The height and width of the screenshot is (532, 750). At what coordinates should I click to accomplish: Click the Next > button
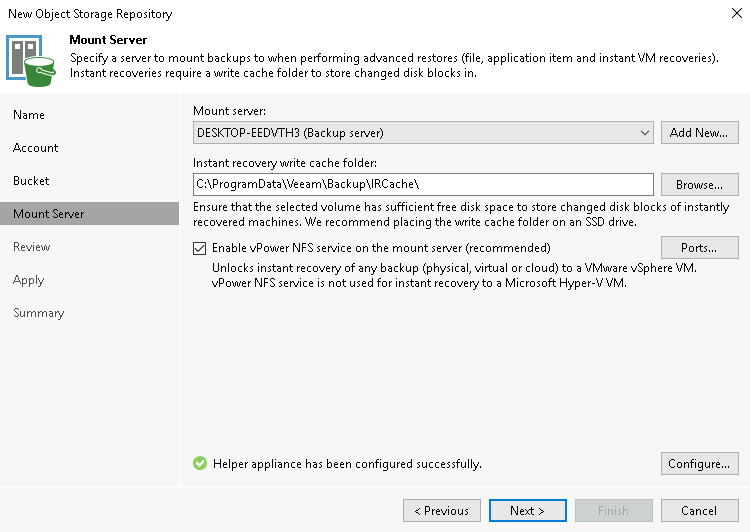tap(528, 510)
